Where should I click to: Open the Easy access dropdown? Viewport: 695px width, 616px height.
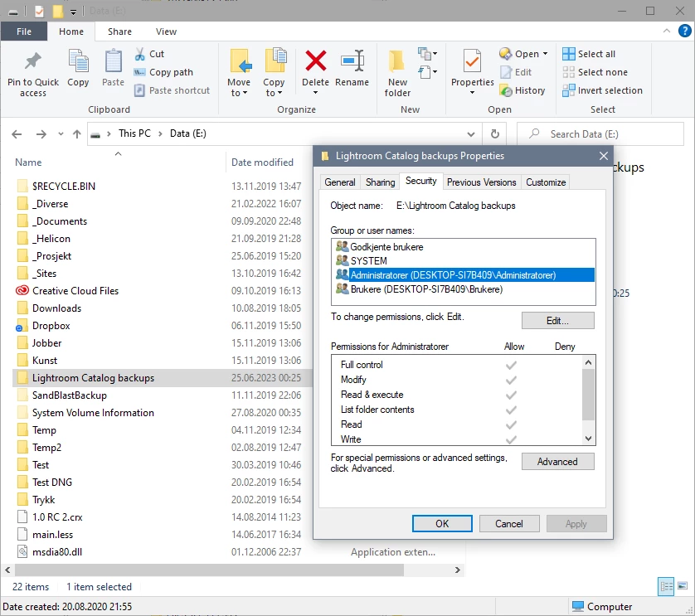[428, 72]
